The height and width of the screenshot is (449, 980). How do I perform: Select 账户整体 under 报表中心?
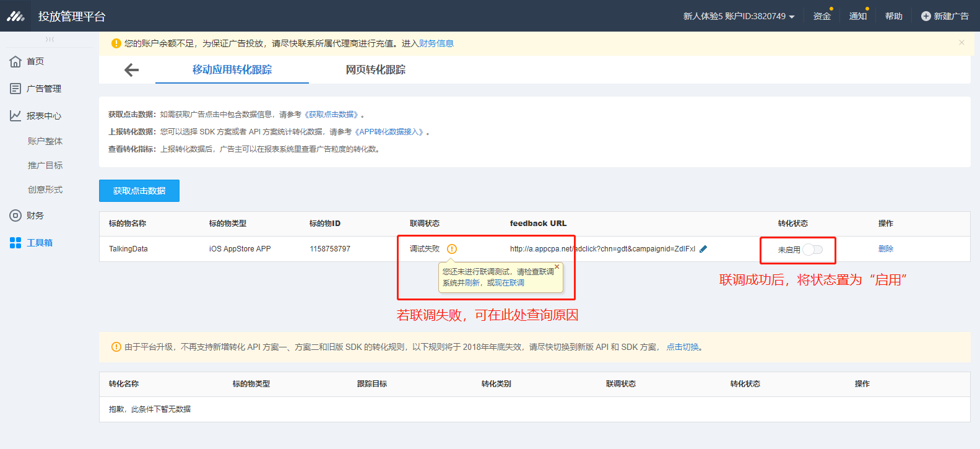coord(45,141)
